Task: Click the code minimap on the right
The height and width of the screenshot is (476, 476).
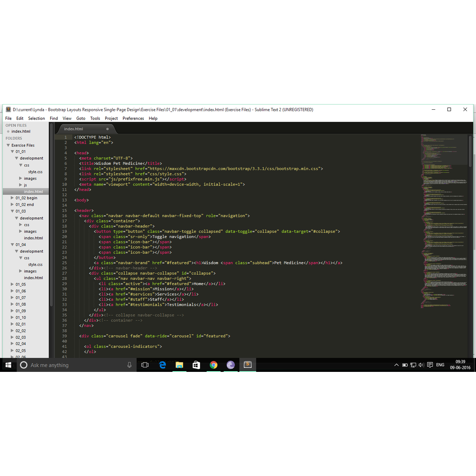Action: point(444,223)
